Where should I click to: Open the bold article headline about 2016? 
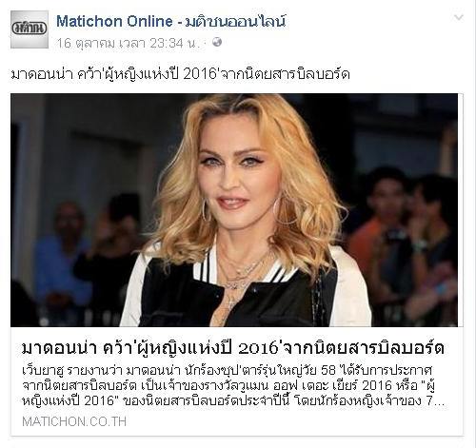(x=233, y=348)
